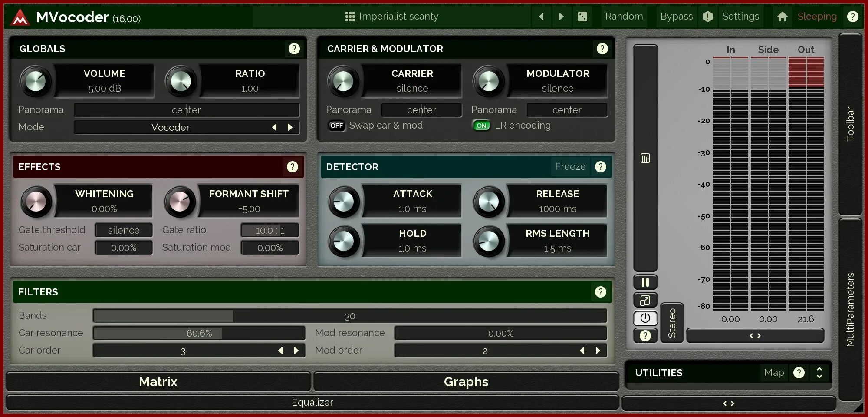This screenshot has width=868, height=417.
Task: Click the power icon under the meter controls
Action: coord(645,318)
